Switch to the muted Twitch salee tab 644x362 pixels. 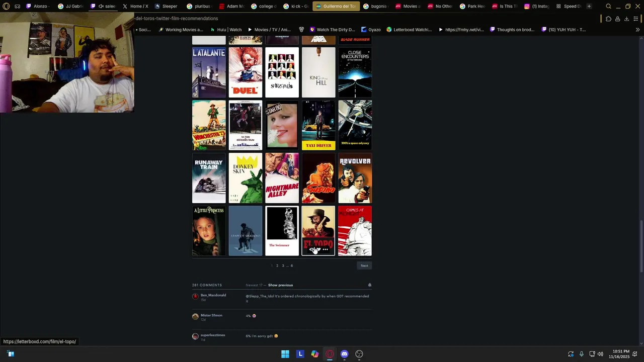103,6
